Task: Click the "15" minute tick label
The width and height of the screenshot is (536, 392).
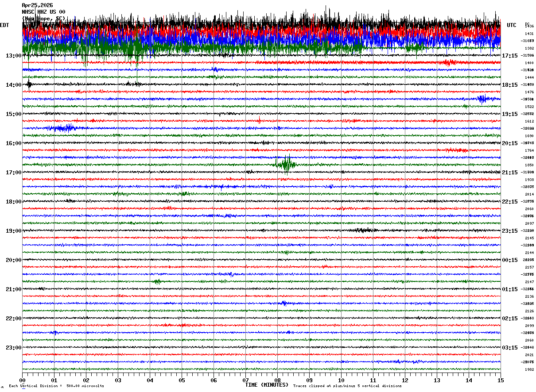Action: click(501, 380)
